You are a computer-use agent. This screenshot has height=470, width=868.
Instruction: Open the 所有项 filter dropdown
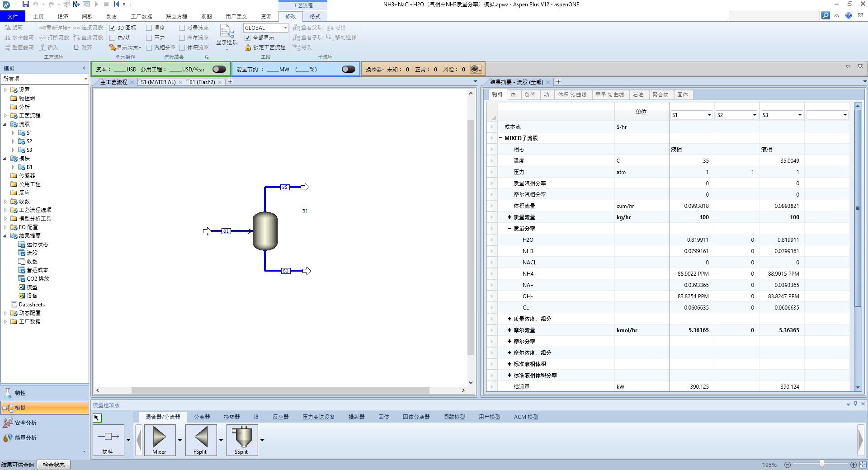pyautogui.click(x=85, y=79)
